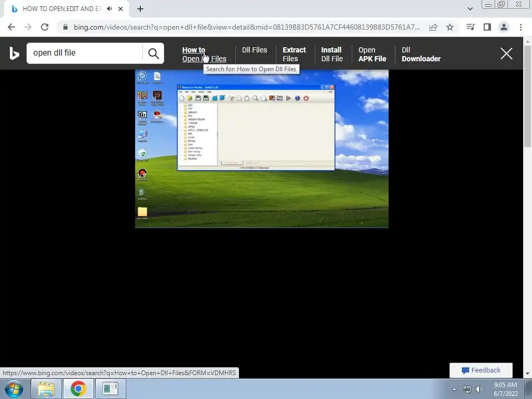This screenshot has height=399, width=532.
Task: Open the Windows Start menu
Action: pos(14,389)
